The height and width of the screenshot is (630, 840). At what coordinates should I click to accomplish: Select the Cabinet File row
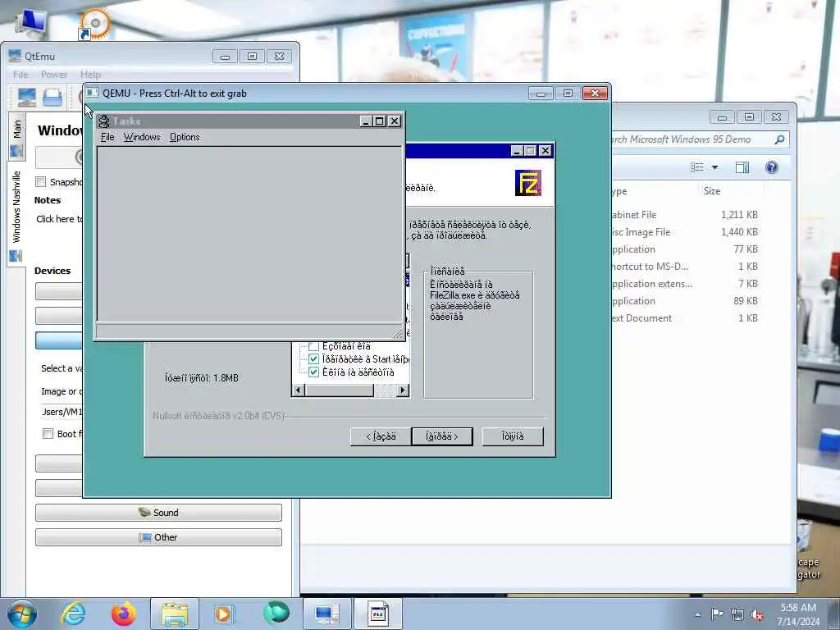point(686,215)
